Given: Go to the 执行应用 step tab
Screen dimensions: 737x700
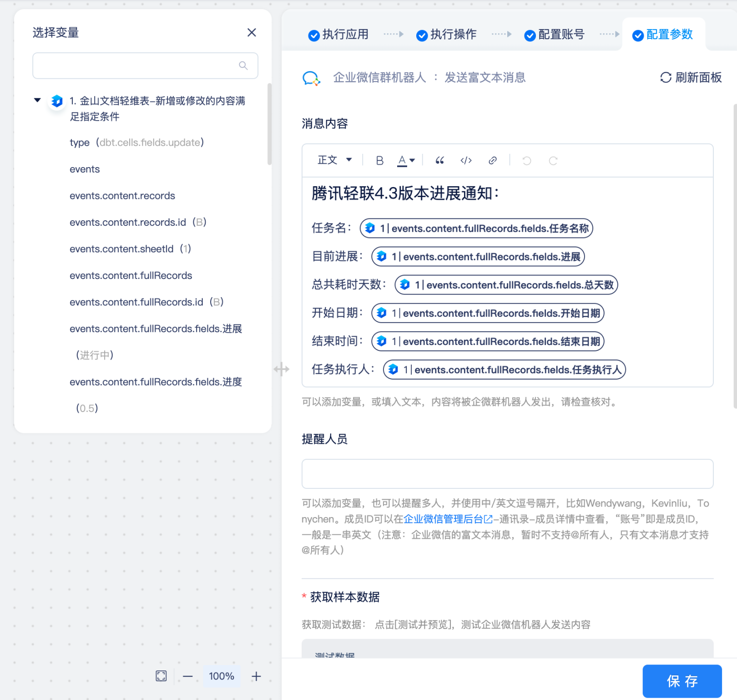Looking at the screenshot, I should (x=338, y=35).
